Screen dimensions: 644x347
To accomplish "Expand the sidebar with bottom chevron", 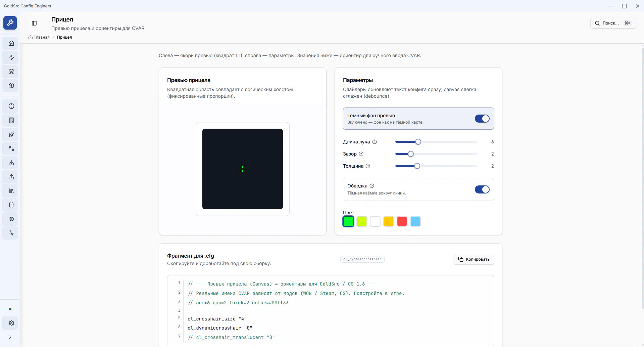I will click(10, 337).
